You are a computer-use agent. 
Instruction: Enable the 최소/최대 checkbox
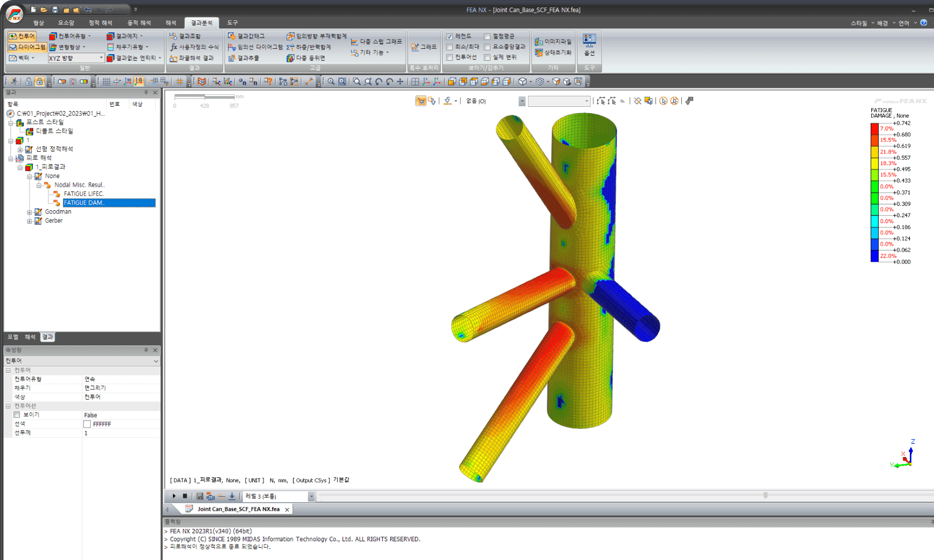(x=449, y=47)
